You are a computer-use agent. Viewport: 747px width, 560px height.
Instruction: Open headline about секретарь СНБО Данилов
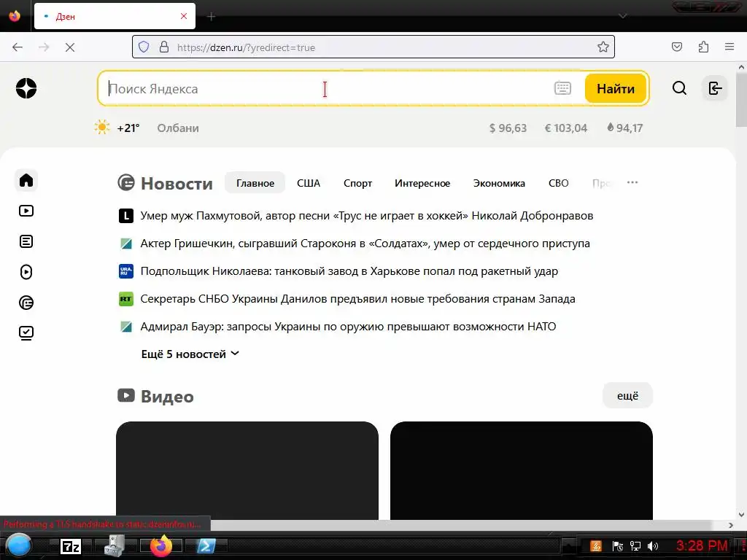pos(357,298)
